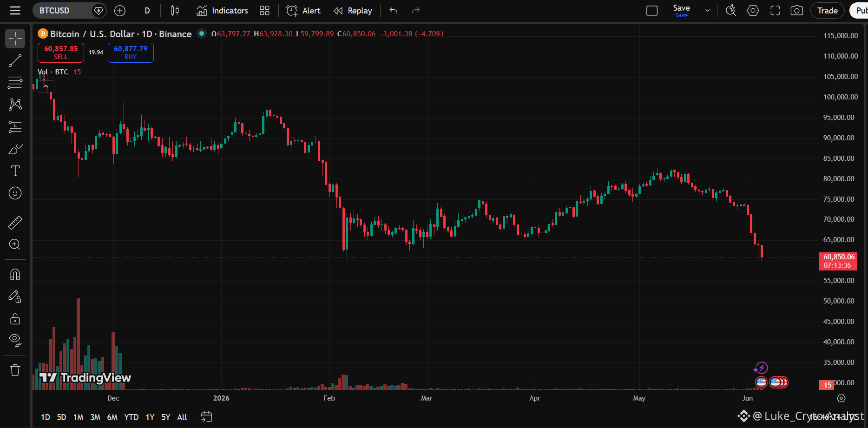This screenshot has height=428, width=868.
Task: Open the time axis settings gear
Action: pos(841,398)
